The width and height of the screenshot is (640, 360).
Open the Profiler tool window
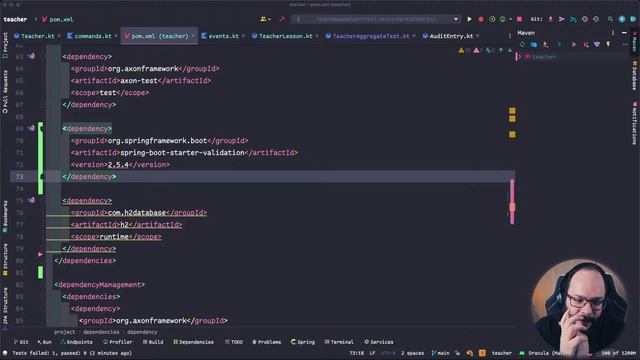(x=118, y=342)
